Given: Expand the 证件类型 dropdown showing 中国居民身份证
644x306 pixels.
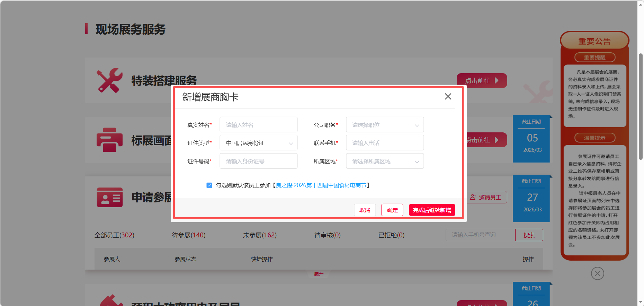Looking at the screenshot, I should click(258, 143).
